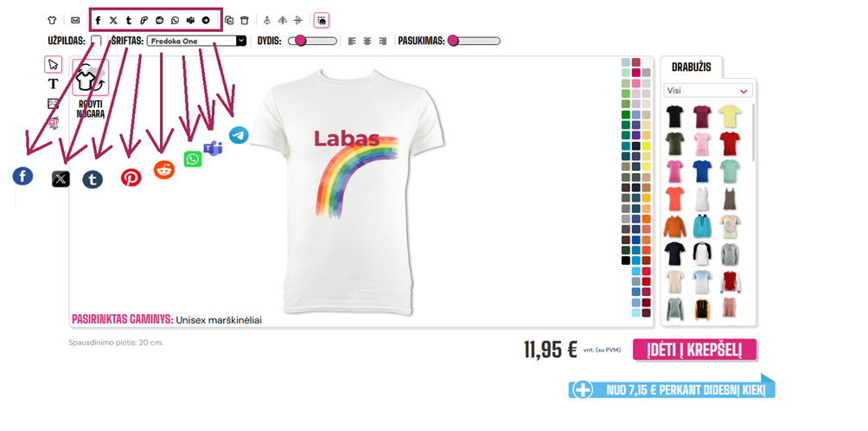Image resolution: width=868 pixels, height=431 pixels.
Task: Share the design on Facebook from the toolbar
Action: [98, 21]
